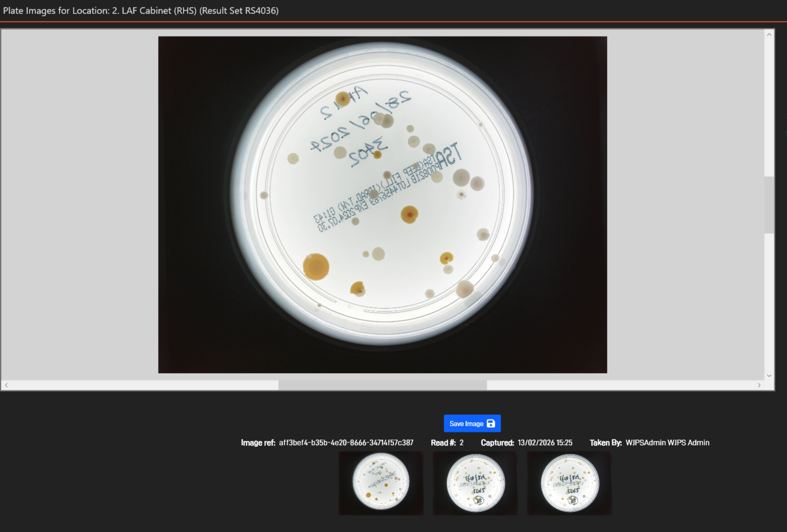Click the horizontal scrollbar right arrow
Image resolution: width=787 pixels, height=532 pixels.
click(759, 385)
